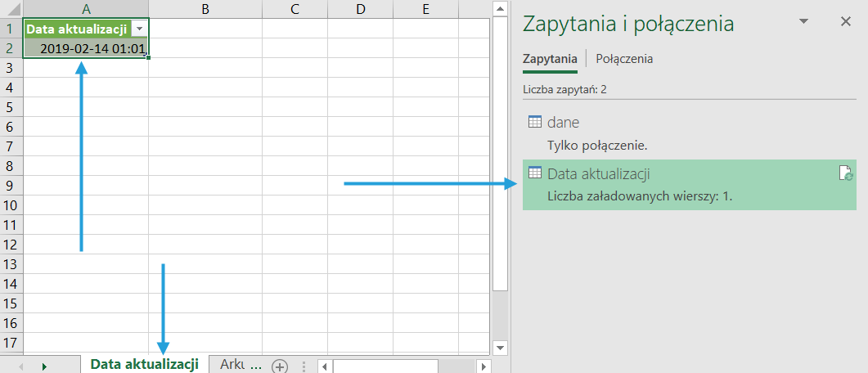
Task: Switch to the truncated Arku sheet tab
Action: [x=240, y=365]
